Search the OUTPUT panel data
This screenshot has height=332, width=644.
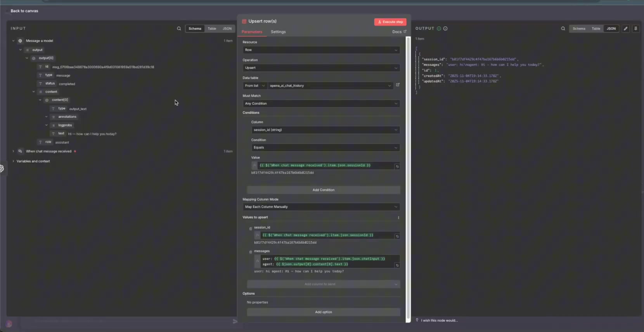click(563, 29)
